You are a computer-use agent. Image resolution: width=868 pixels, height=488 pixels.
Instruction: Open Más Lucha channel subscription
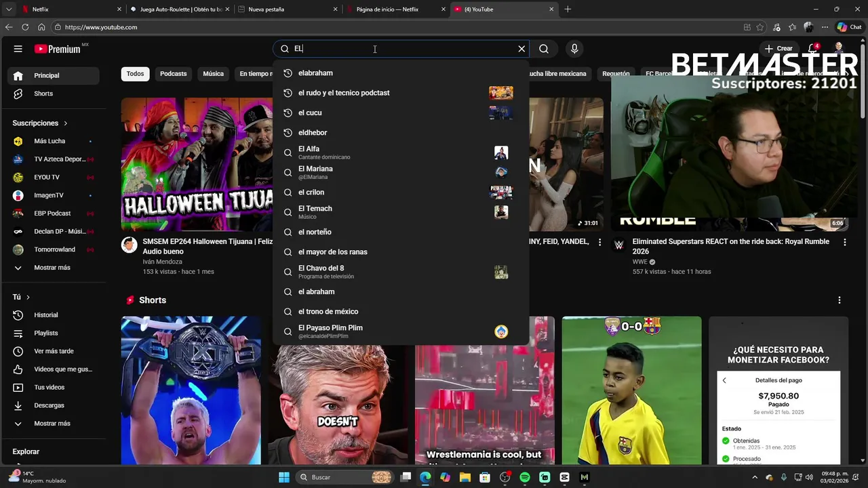point(53,141)
